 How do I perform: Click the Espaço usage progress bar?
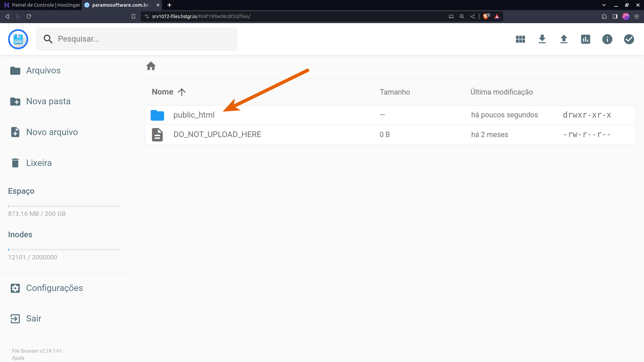tap(64, 206)
